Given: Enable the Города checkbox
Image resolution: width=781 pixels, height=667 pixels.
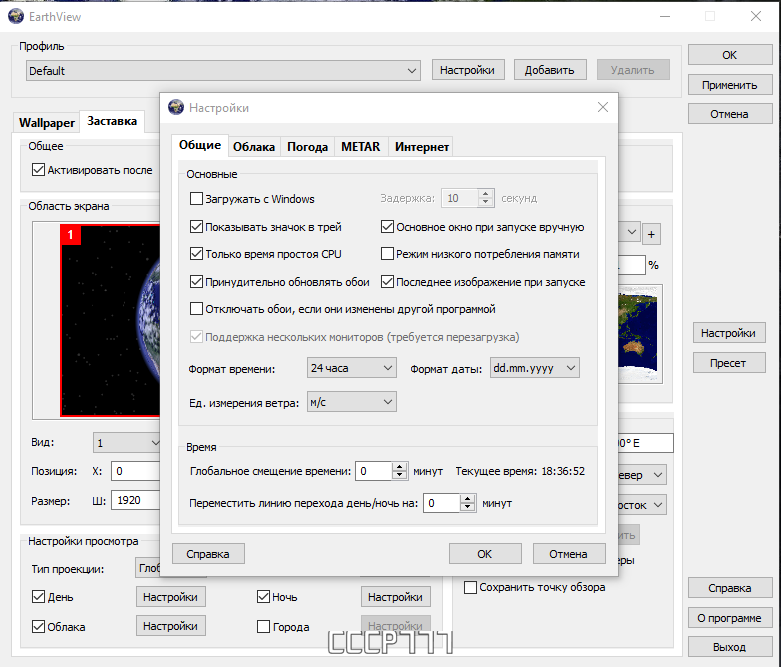Looking at the screenshot, I should pyautogui.click(x=263, y=627).
